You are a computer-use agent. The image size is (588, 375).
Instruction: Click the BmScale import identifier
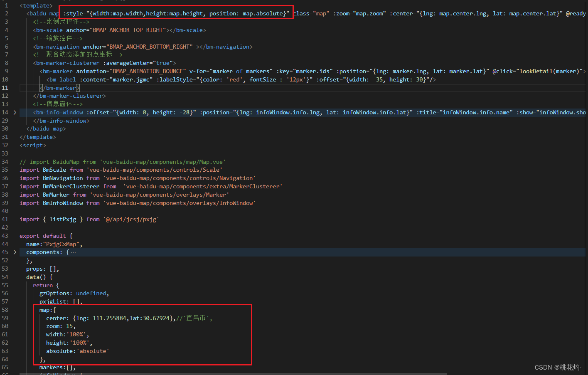coord(54,170)
